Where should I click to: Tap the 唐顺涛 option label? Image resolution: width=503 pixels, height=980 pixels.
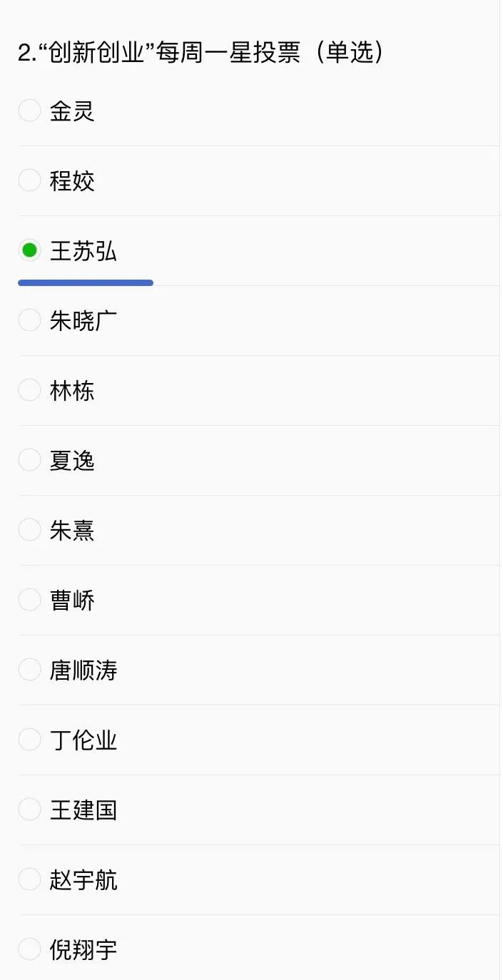pos(83,670)
